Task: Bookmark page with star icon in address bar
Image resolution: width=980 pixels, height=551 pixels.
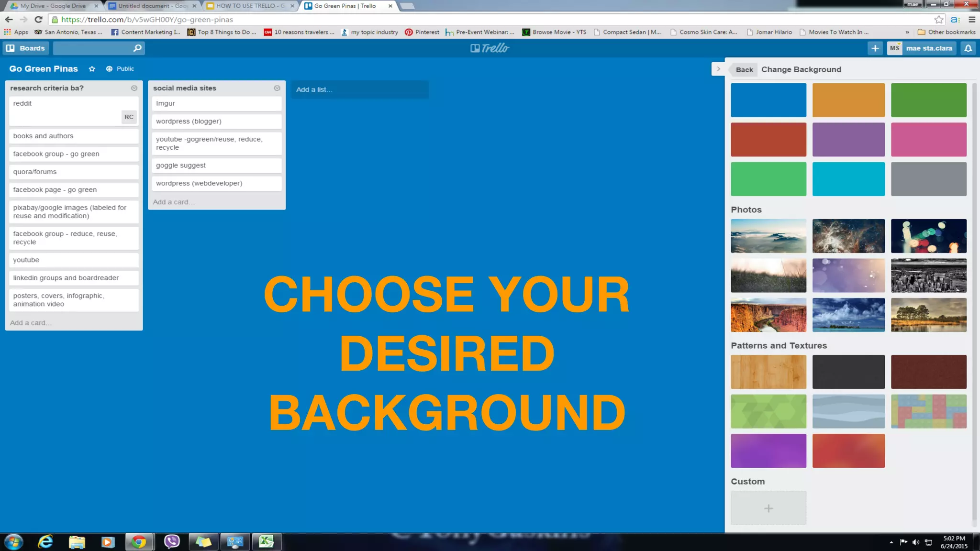Action: pos(939,20)
